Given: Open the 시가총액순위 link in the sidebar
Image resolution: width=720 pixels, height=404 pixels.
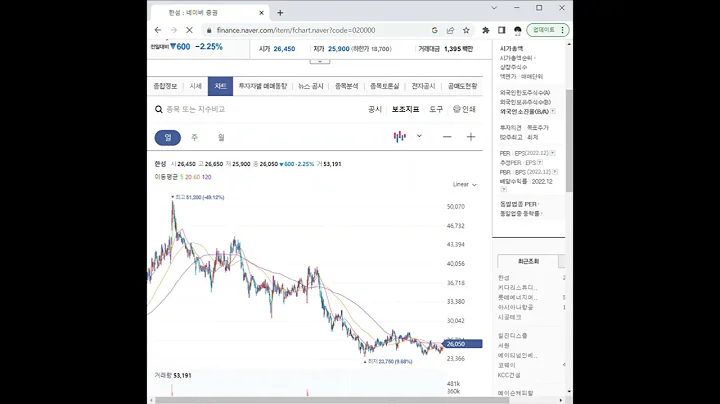Looking at the screenshot, I should coord(517,58).
